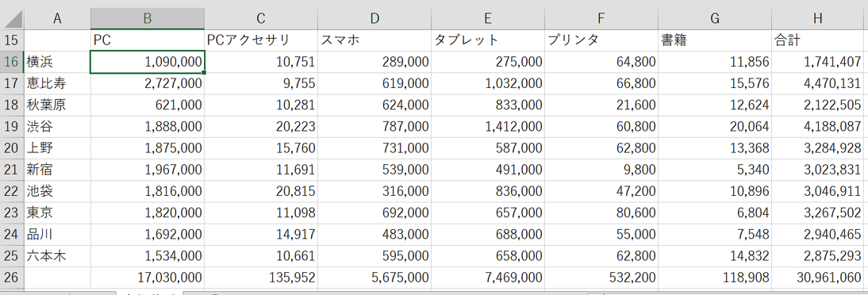Select column D header
Screen dimensions: 868x295
[374, 18]
